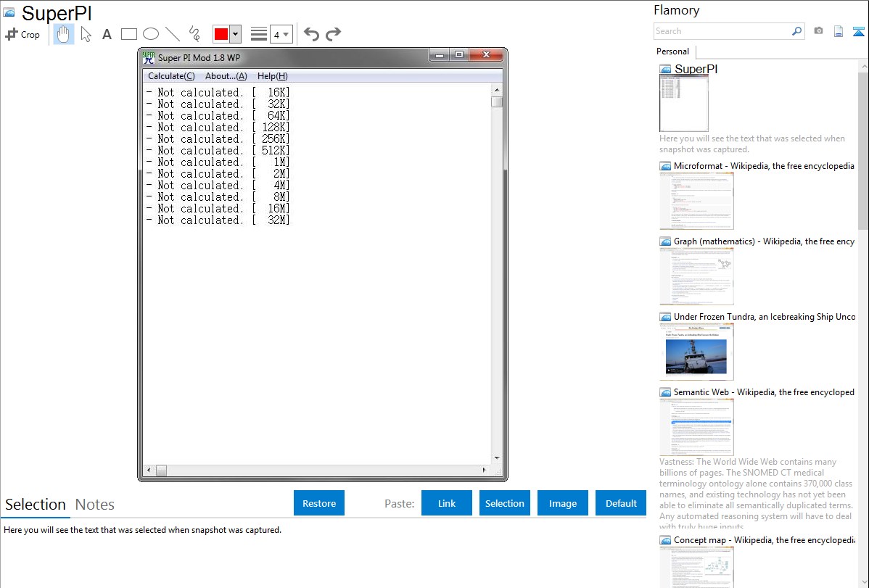
Task: Open the Calculate(C) menu
Action: click(171, 76)
